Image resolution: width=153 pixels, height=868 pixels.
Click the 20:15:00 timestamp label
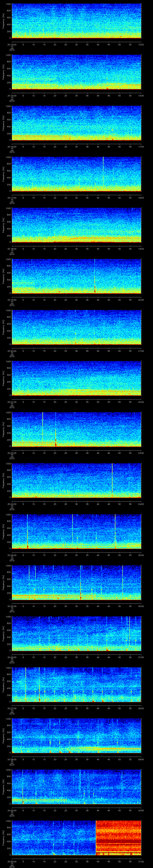[12, 95]
